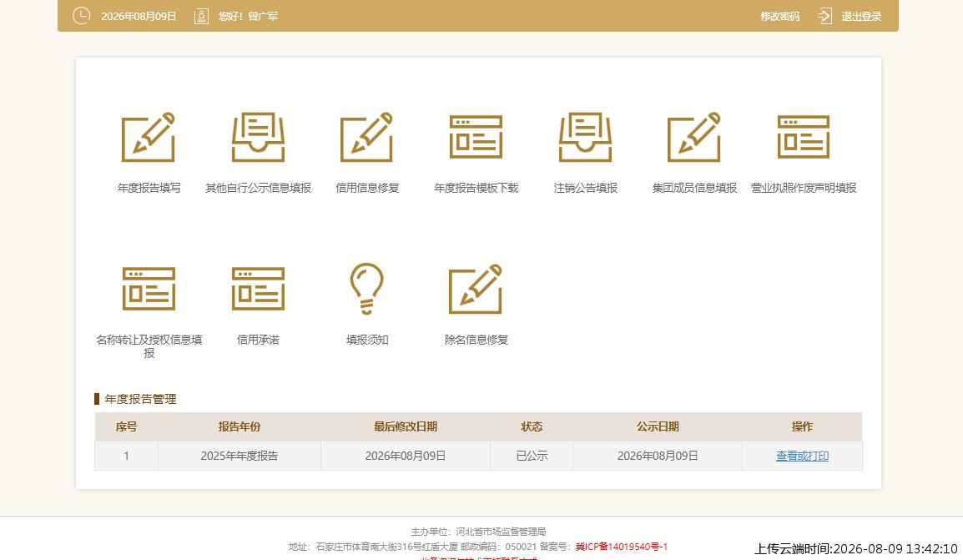Click the header date 2026年08月09日
The image size is (963, 560).
(139, 17)
